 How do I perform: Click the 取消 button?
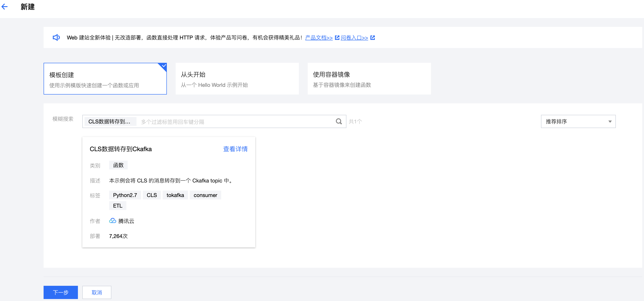point(97,292)
